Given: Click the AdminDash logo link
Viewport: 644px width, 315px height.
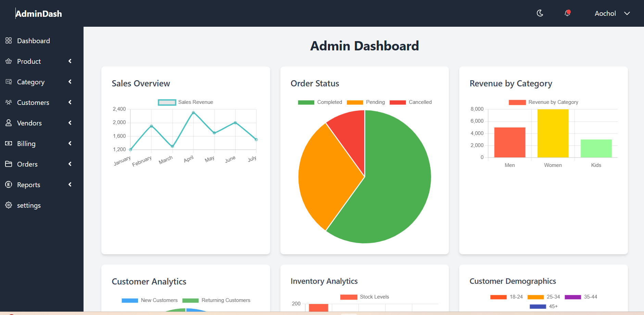Looking at the screenshot, I should (39, 14).
